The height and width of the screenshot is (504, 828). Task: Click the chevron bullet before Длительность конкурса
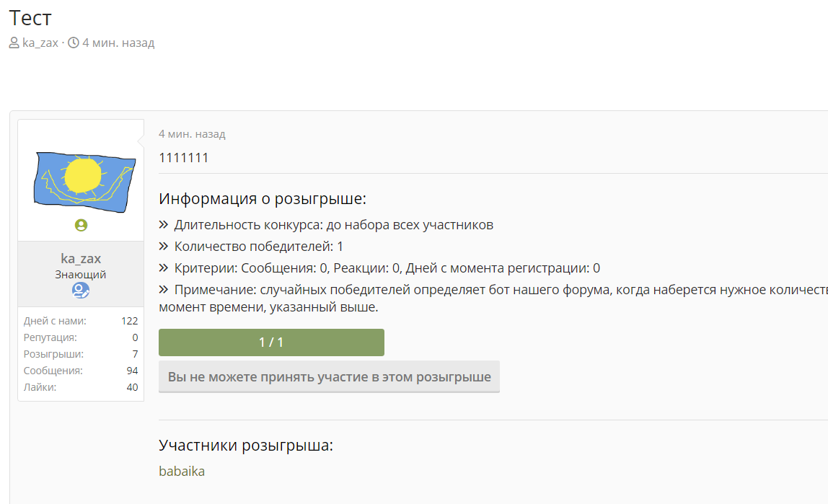pos(164,225)
